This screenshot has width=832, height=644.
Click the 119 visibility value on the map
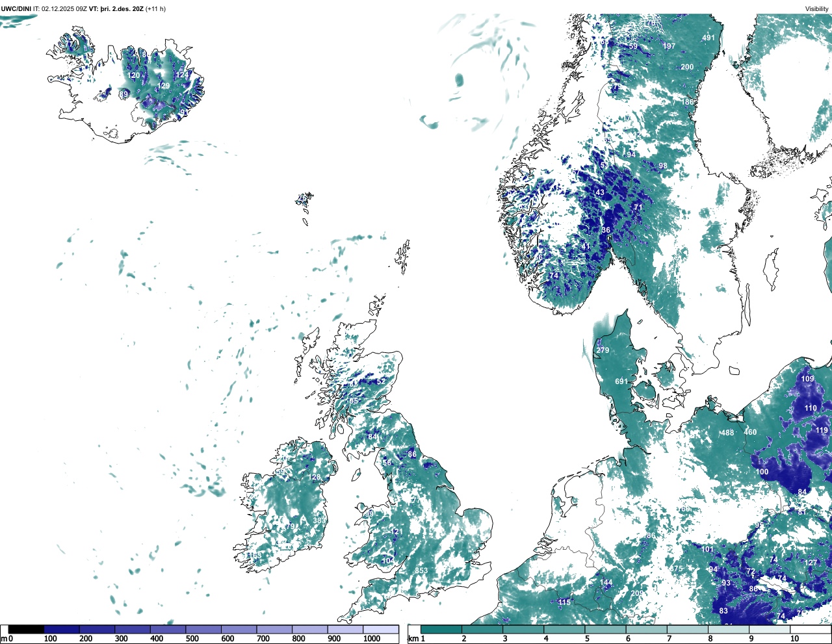click(x=822, y=430)
